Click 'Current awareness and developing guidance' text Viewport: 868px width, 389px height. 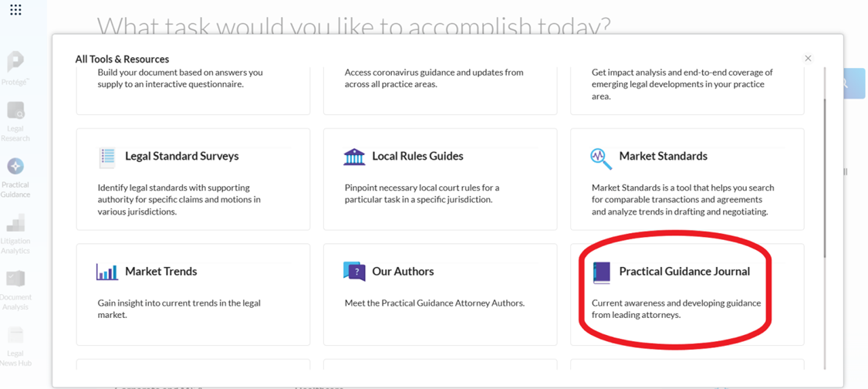[676, 310]
